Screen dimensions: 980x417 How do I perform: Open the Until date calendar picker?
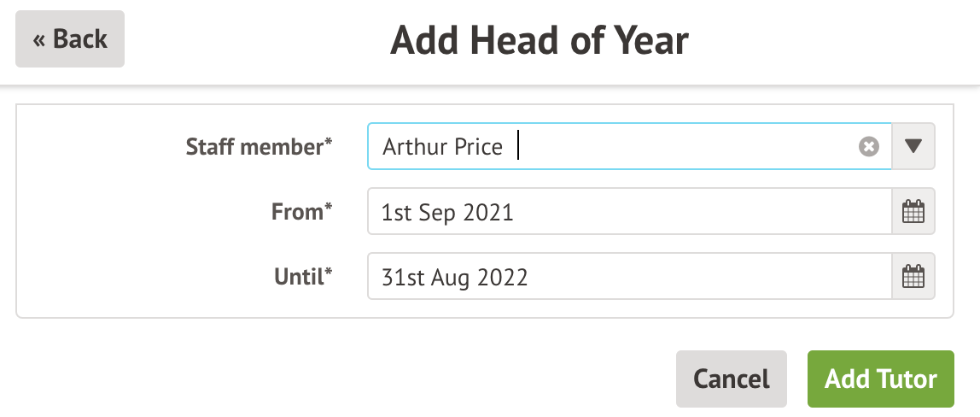[x=913, y=277]
